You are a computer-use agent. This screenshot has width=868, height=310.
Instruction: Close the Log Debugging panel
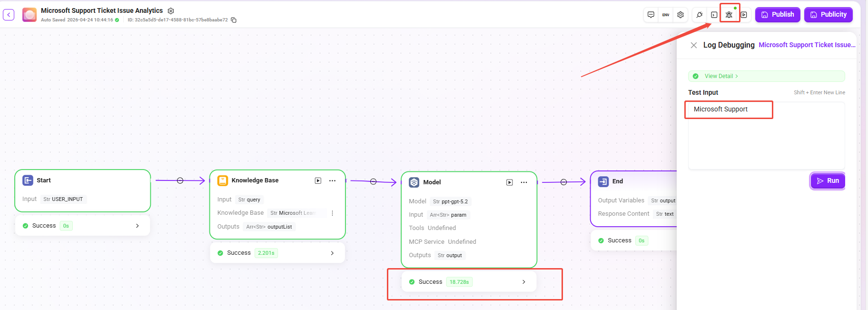694,45
